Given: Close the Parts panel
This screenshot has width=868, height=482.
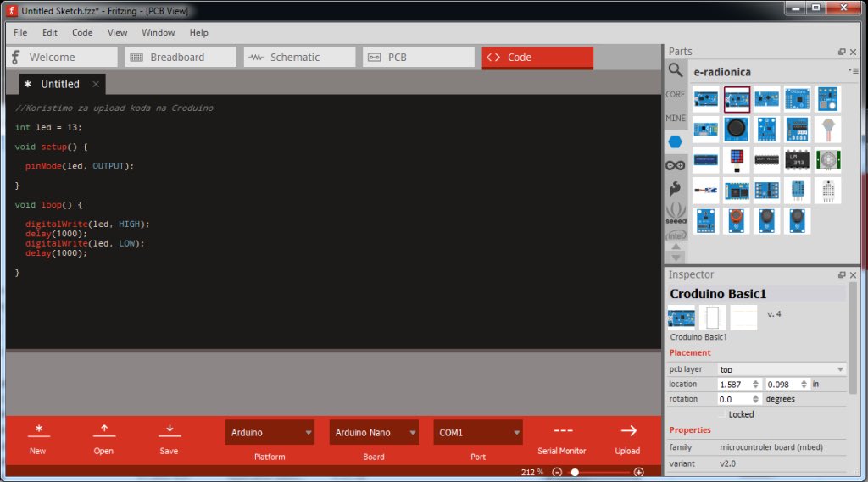Looking at the screenshot, I should click(853, 52).
